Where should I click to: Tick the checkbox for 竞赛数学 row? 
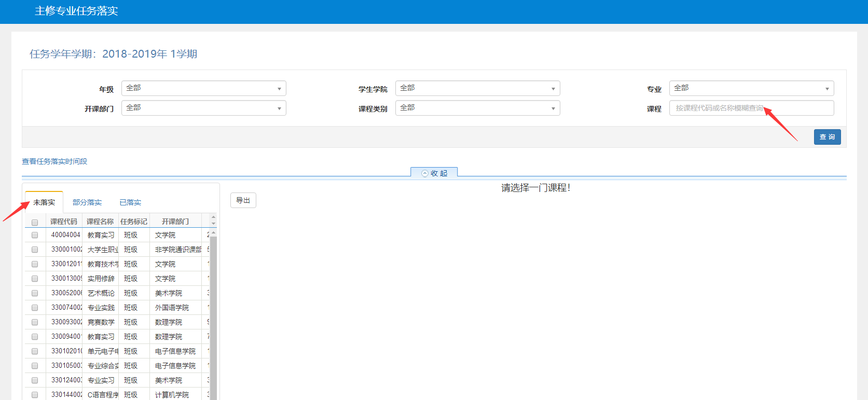(x=35, y=322)
